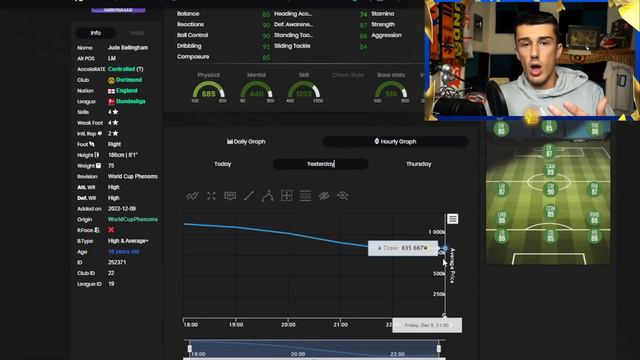Click the Cross price data point on chart
This screenshot has height=360, width=640.
click(445, 248)
